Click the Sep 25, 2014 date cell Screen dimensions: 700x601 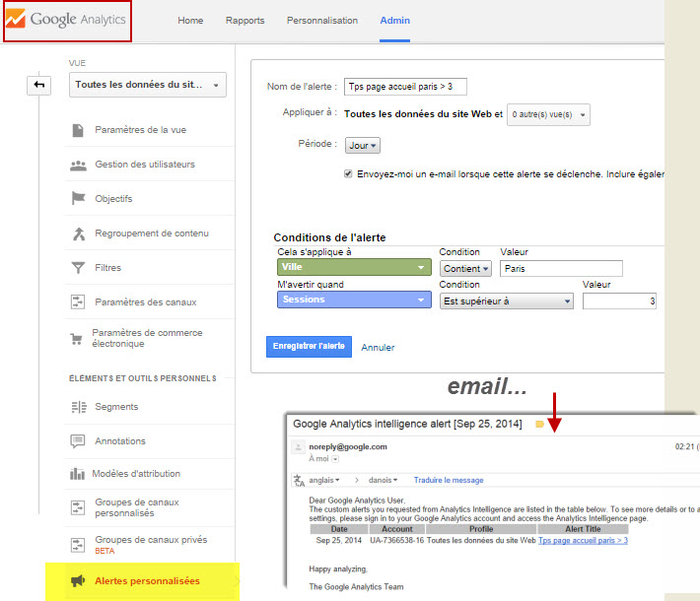tap(339, 540)
